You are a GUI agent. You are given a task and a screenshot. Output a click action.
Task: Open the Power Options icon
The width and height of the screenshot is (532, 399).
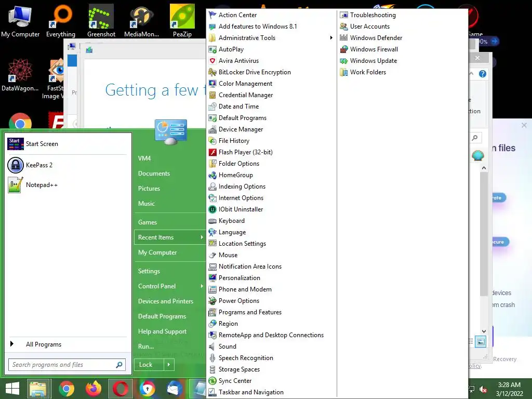point(212,301)
